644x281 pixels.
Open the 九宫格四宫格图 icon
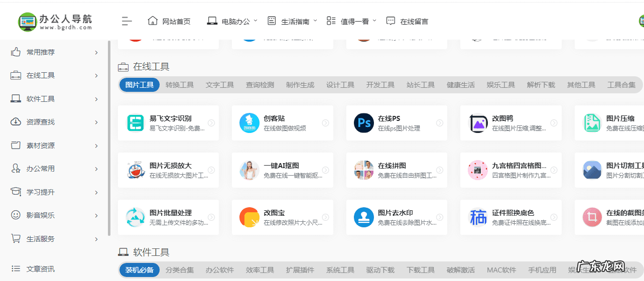pos(478,170)
